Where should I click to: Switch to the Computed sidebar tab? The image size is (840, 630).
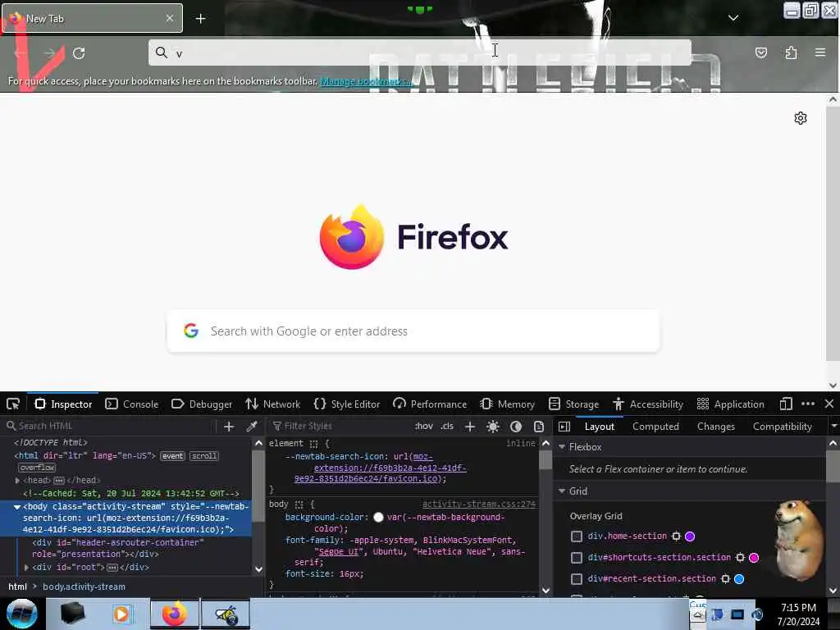pyautogui.click(x=655, y=427)
